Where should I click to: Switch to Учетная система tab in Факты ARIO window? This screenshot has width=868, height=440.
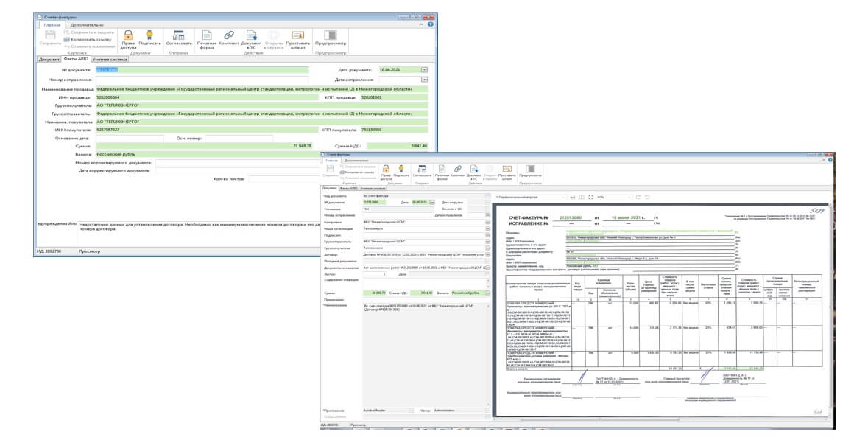coord(110,59)
